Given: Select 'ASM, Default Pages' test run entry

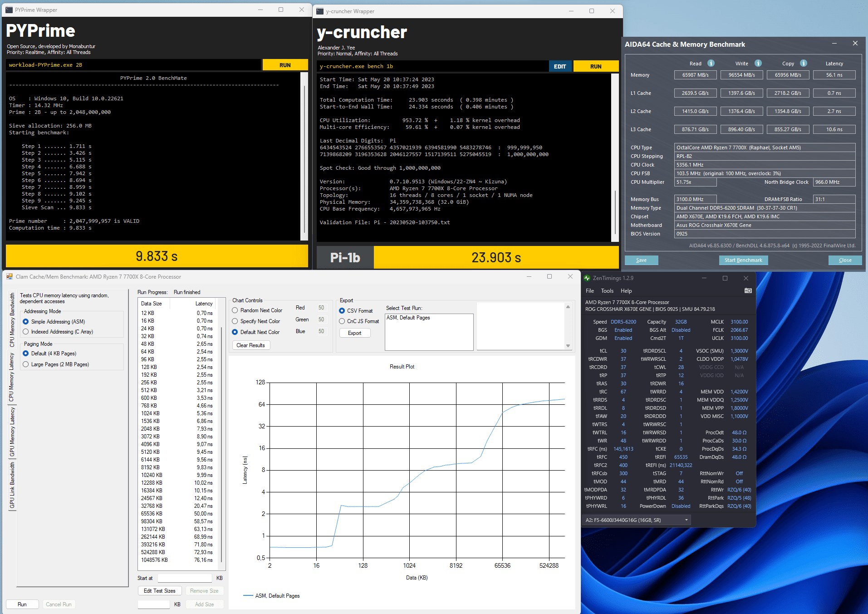Looking at the screenshot, I should (x=408, y=318).
